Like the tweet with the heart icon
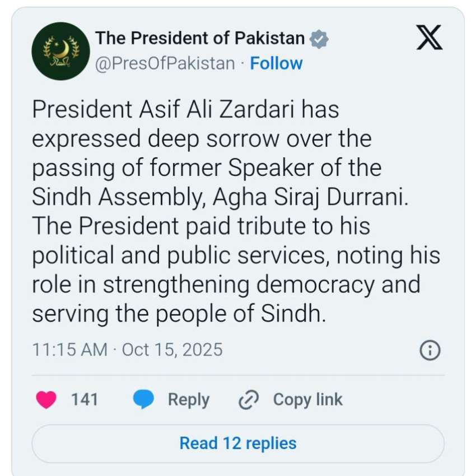 [46, 400]
